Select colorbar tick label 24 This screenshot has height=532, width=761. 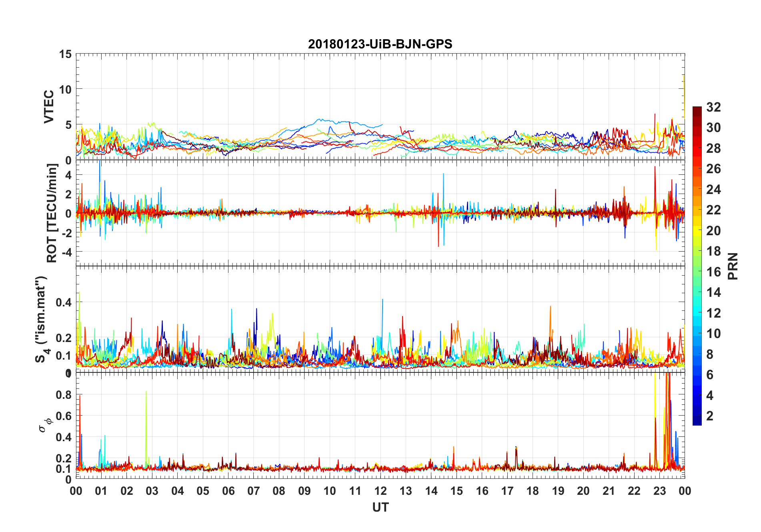coord(713,189)
